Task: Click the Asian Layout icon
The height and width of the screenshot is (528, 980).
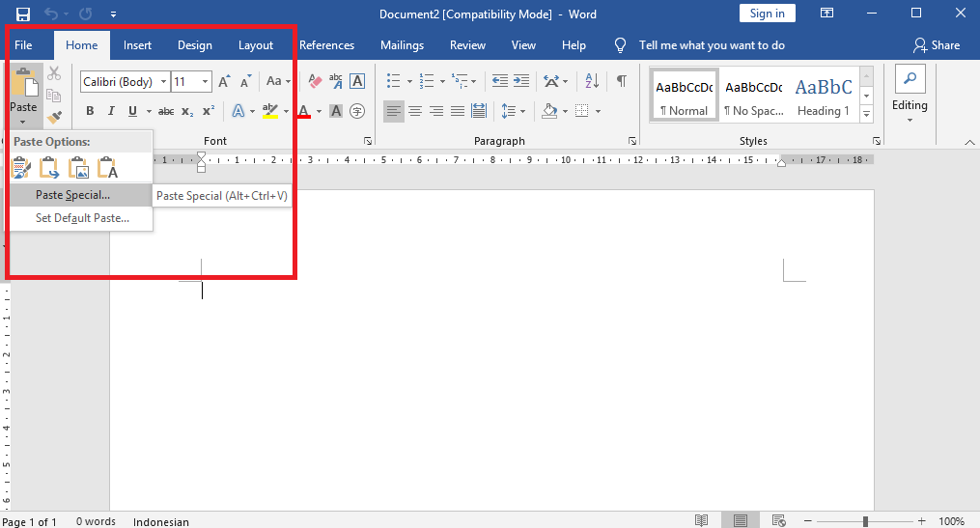Action: [551, 81]
